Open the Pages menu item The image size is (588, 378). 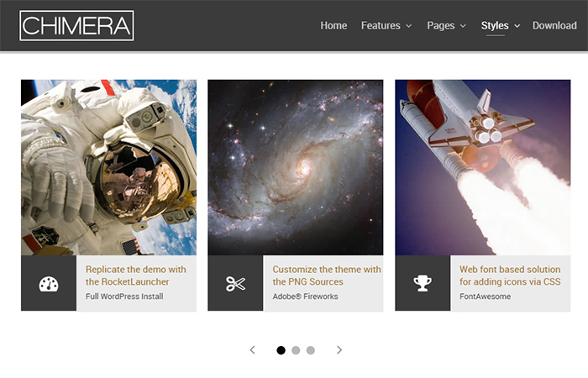click(x=441, y=25)
